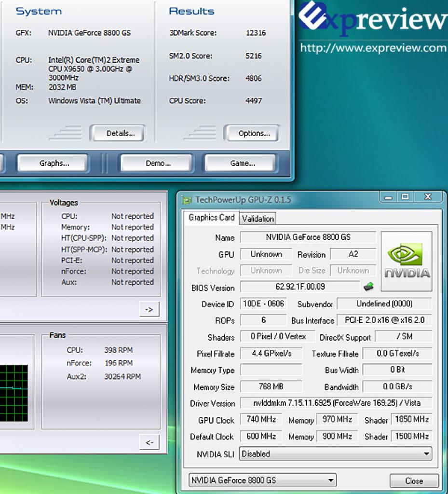The image size is (448, 494).
Task: Click the -> arrow button under Voltages
Action: tap(149, 309)
